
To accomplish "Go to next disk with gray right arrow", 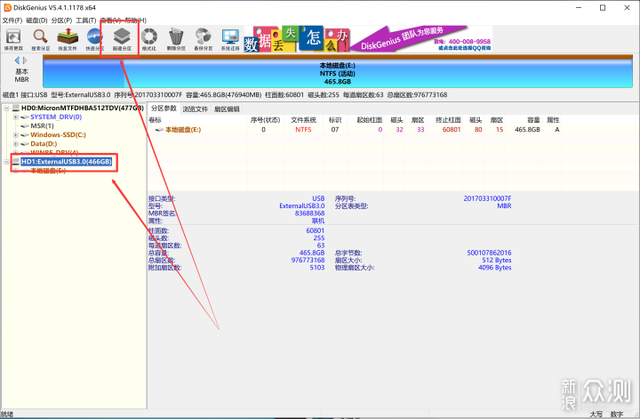I will point(25,60).
